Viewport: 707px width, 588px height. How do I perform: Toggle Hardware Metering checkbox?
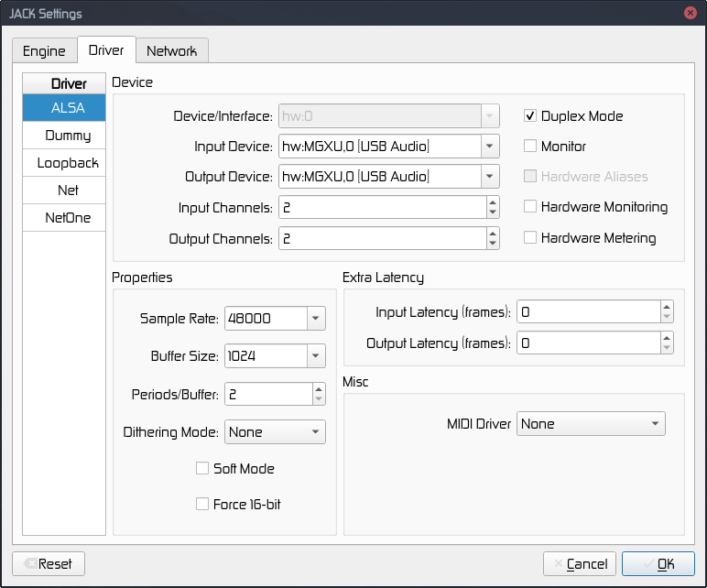click(530, 238)
